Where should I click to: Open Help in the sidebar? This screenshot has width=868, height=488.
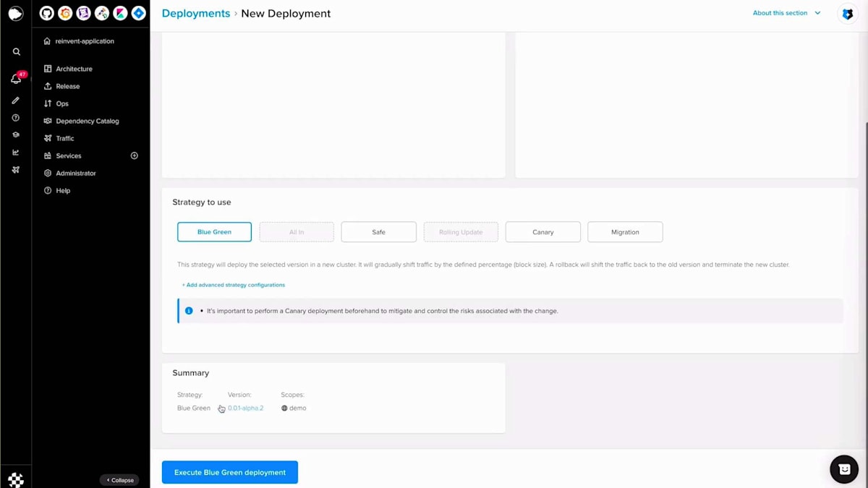tap(57, 190)
